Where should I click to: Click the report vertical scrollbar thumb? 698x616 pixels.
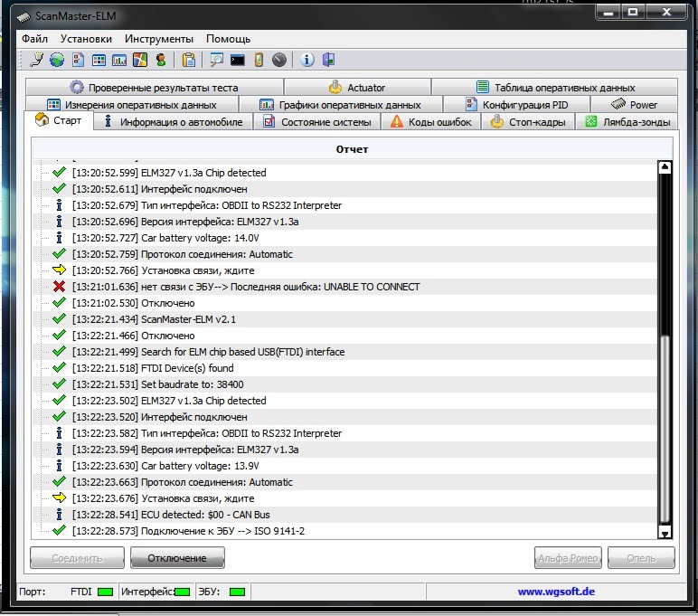click(x=665, y=430)
